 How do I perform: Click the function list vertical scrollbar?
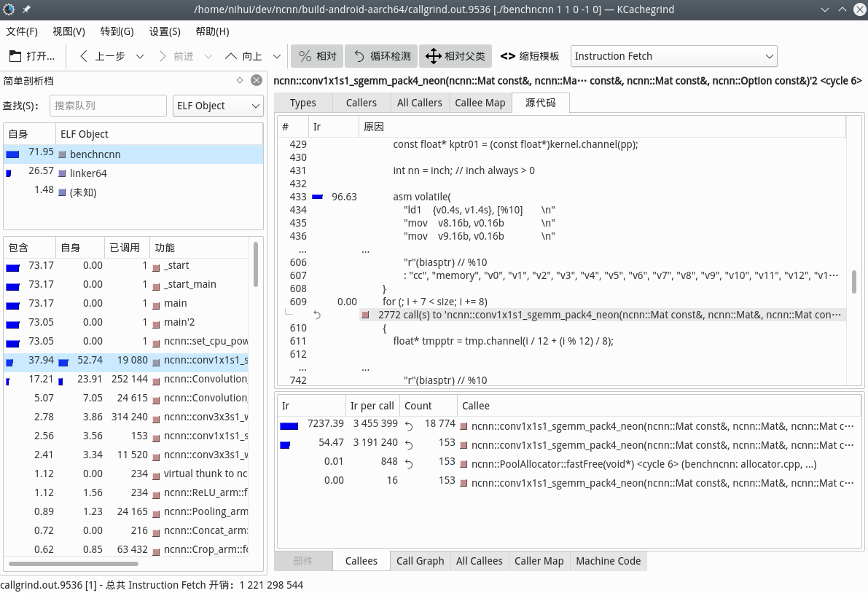255,264
